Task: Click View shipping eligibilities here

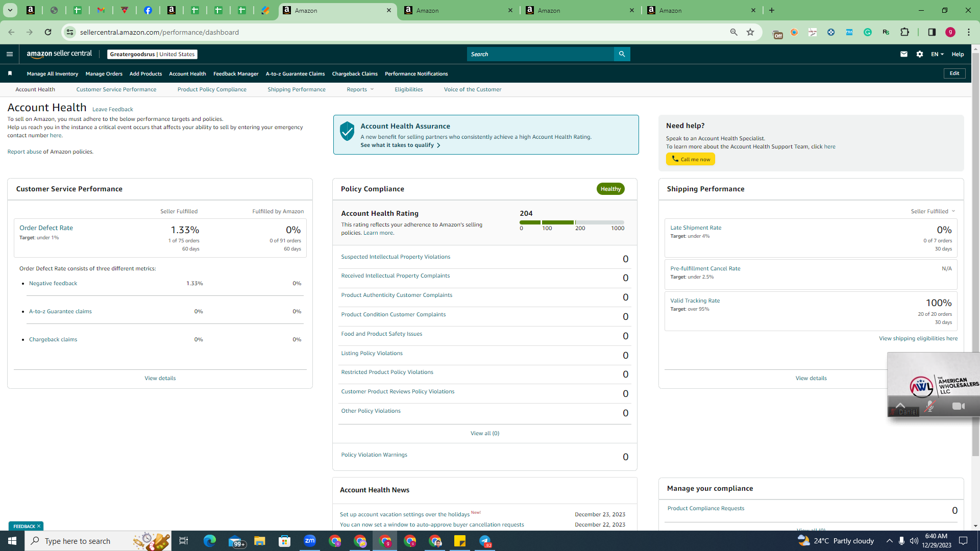Action: (918, 339)
